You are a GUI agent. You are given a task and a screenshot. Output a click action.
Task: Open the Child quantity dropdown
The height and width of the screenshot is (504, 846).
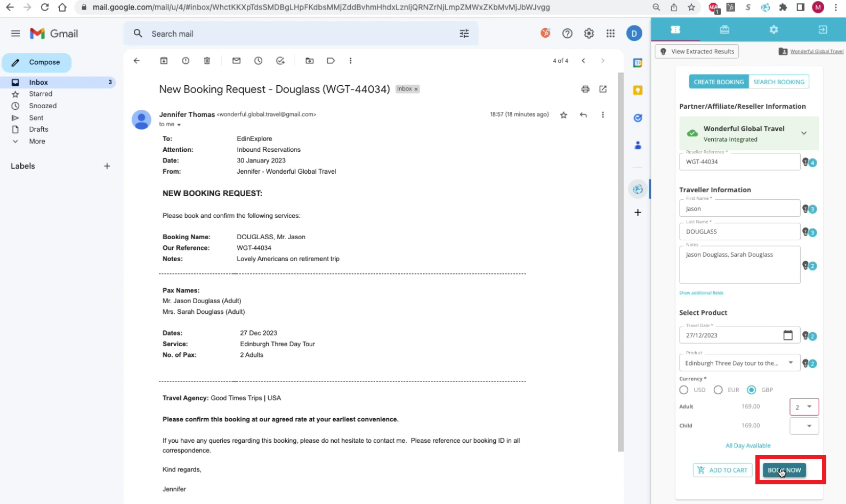[804, 426]
